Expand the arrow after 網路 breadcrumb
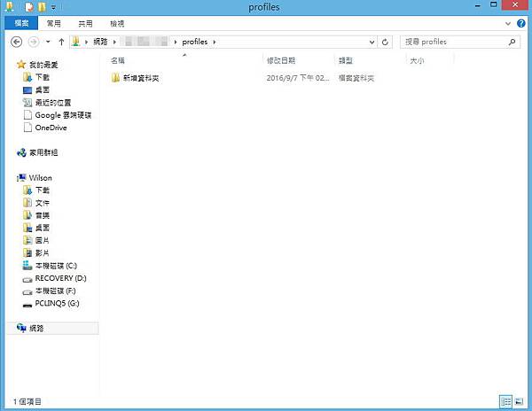This screenshot has height=411, width=532. [114, 42]
